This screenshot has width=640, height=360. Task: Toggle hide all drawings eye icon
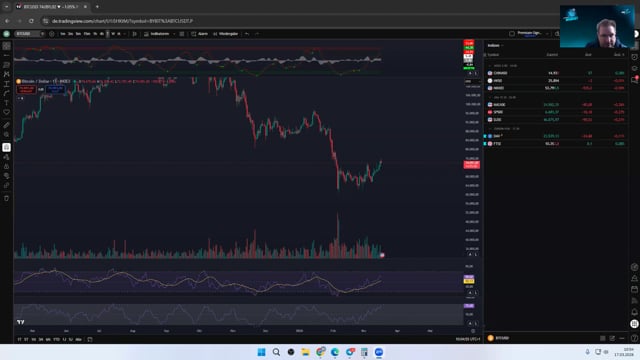[7, 176]
